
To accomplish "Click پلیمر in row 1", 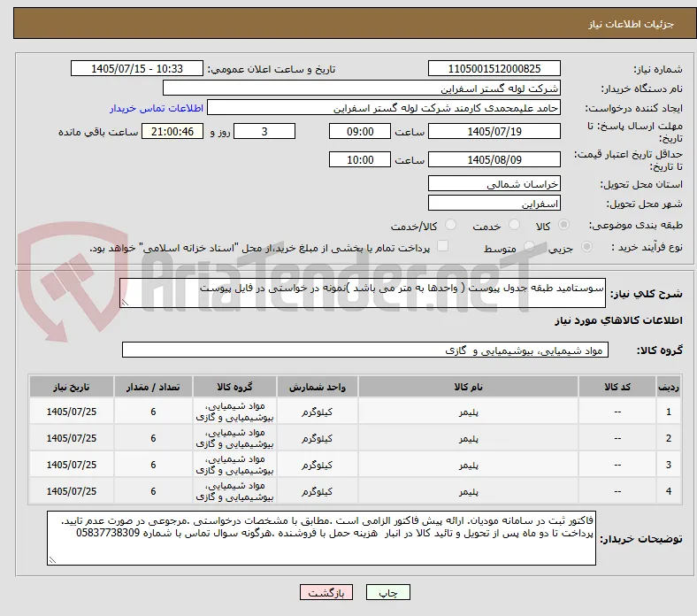I will pos(468,412).
